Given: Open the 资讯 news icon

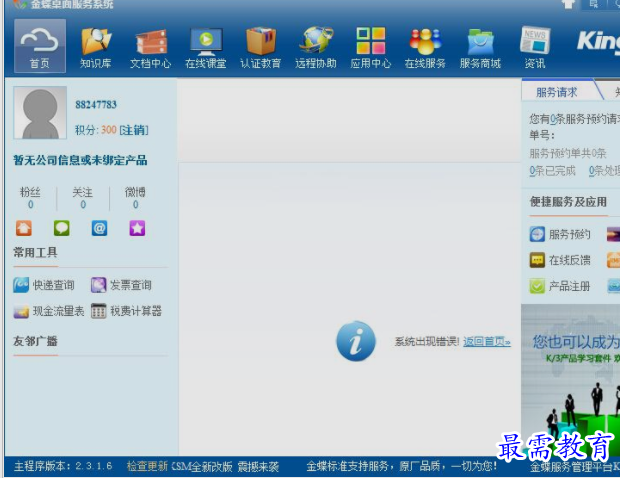Looking at the screenshot, I should pos(535,47).
